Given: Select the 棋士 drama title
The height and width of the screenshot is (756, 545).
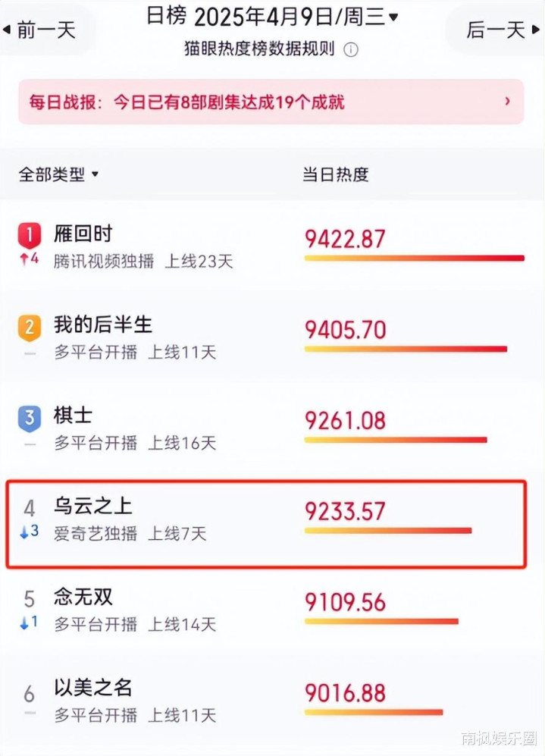Looking at the screenshot, I should [73, 416].
